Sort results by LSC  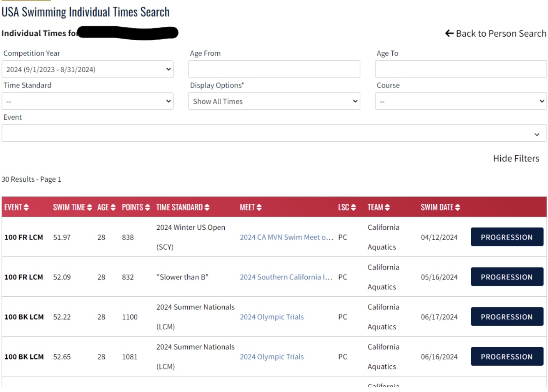346,208
